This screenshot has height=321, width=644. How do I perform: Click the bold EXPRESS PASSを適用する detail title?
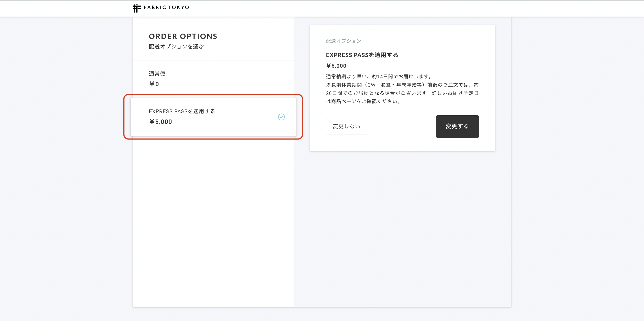click(x=362, y=55)
